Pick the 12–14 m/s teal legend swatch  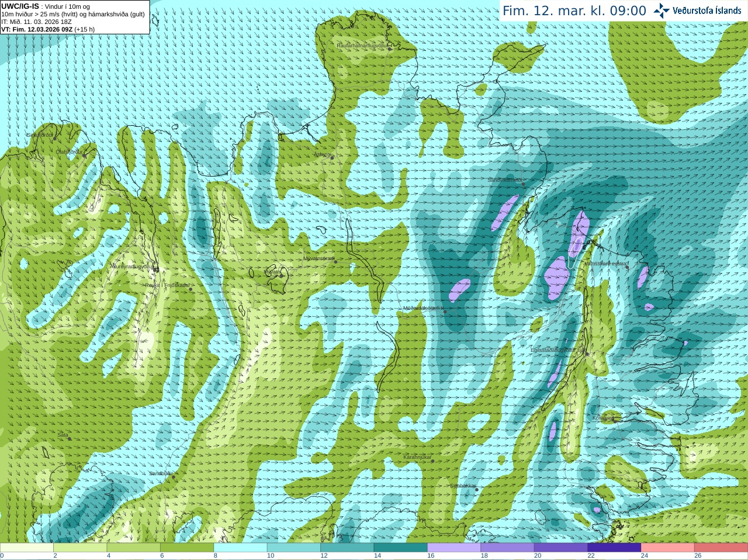(x=347, y=548)
